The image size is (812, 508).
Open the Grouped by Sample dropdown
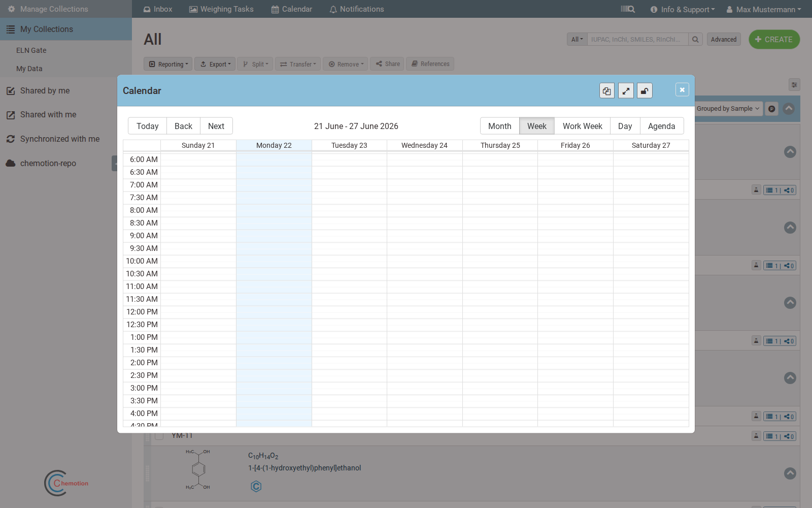pyautogui.click(x=729, y=109)
